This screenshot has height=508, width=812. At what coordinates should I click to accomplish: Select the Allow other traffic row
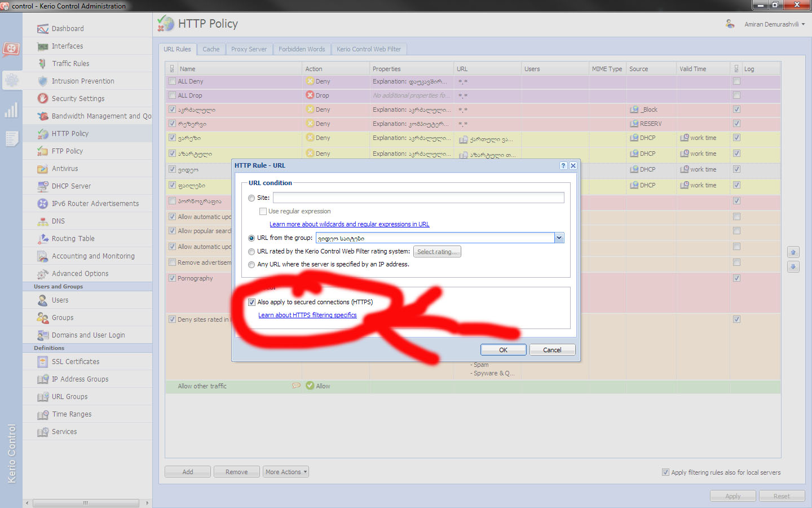(x=473, y=386)
